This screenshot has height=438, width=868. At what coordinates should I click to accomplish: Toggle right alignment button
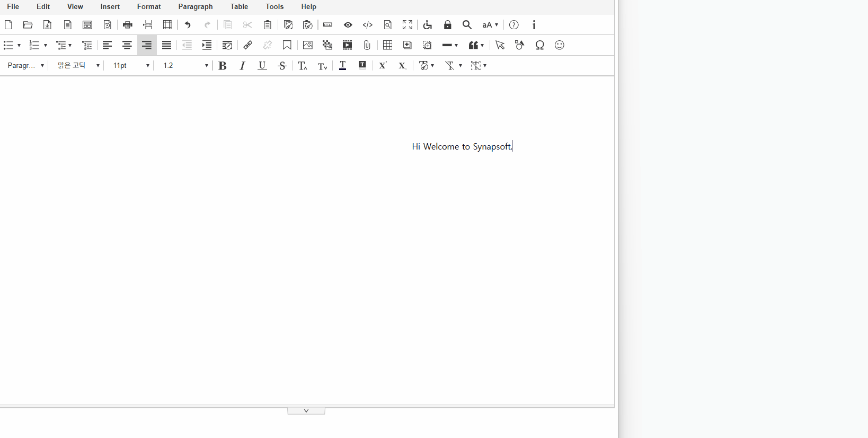click(147, 45)
